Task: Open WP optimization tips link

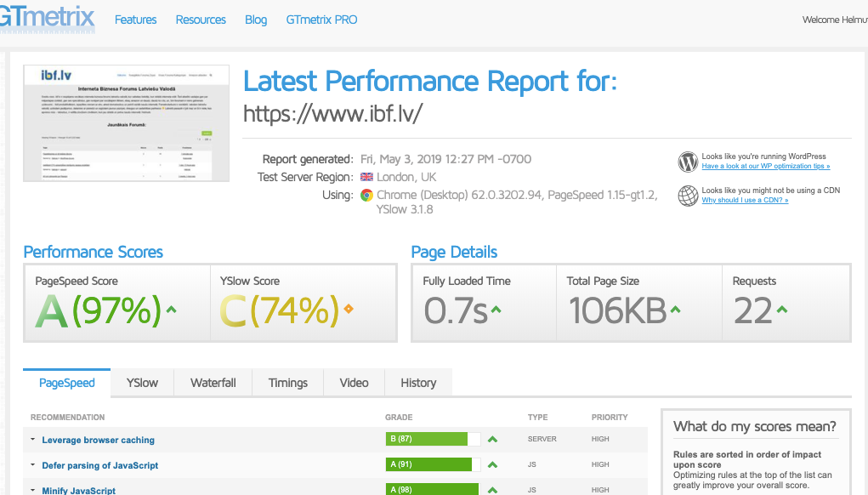Action: point(765,167)
